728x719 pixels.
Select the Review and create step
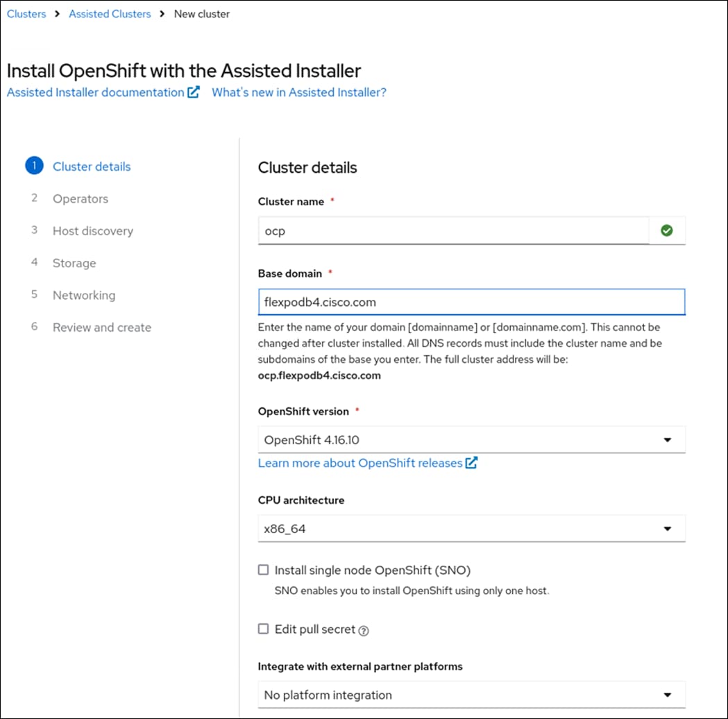tap(101, 328)
